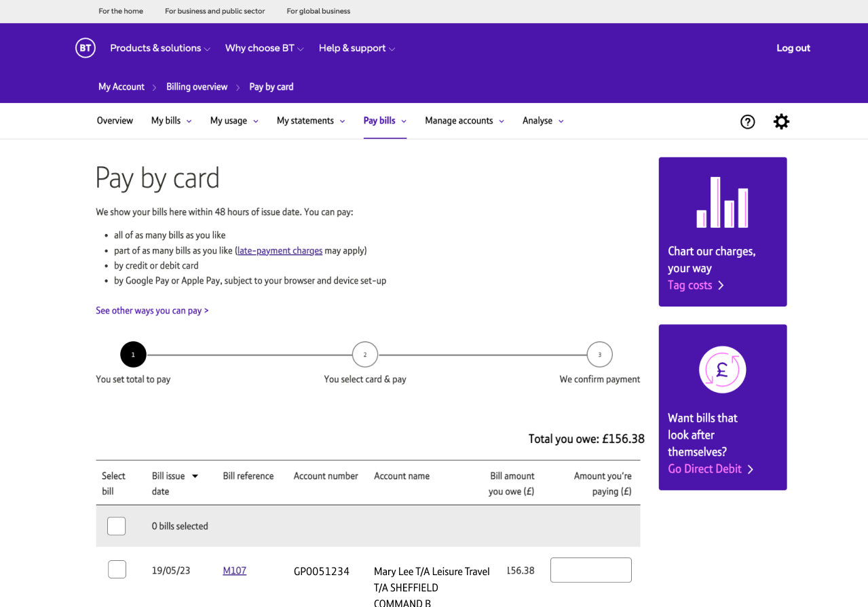This screenshot has height=607, width=868.
Task: Open the help question mark icon
Action: (x=747, y=121)
